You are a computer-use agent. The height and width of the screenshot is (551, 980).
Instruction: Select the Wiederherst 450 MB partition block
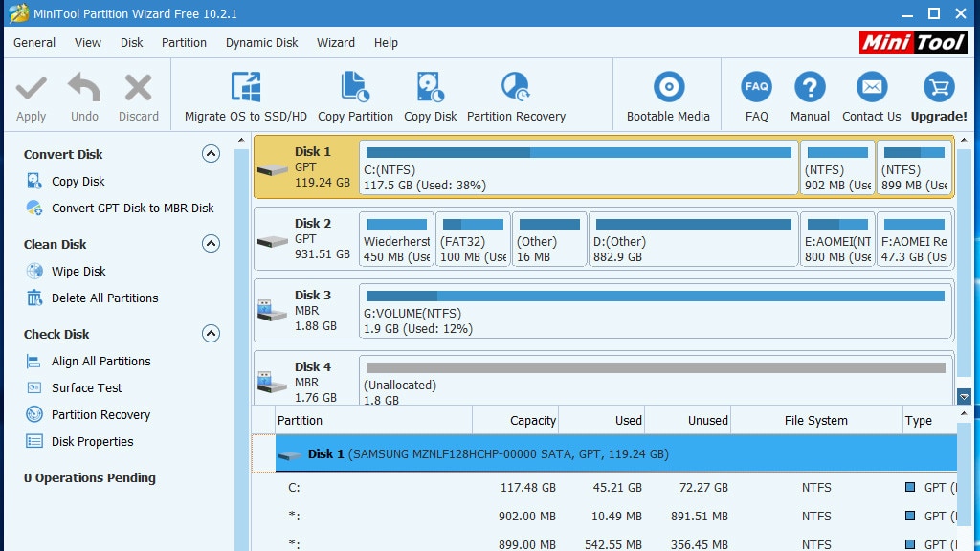click(397, 239)
